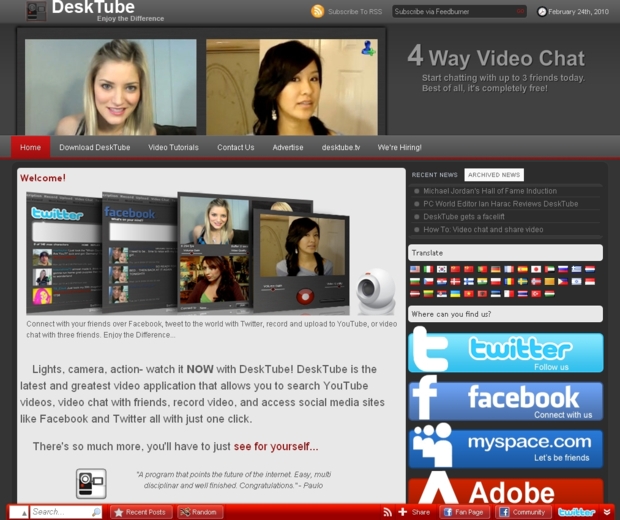
Task: Click the 4 Way Video Chat heading
Action: [x=496, y=57]
